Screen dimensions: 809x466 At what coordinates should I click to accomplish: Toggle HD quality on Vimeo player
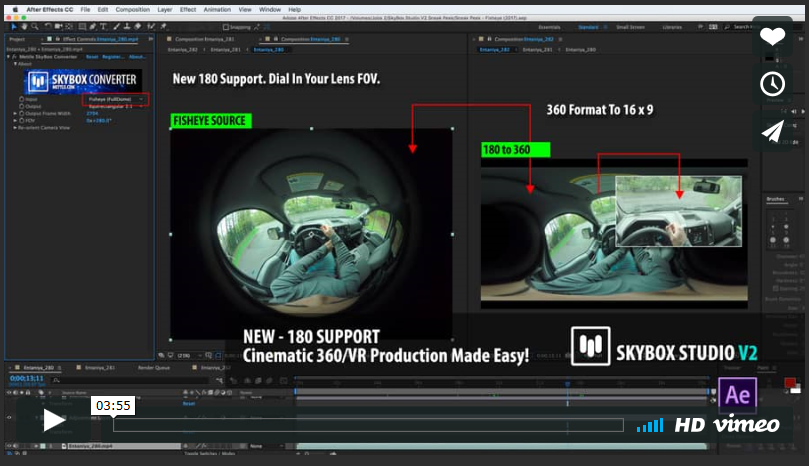690,425
